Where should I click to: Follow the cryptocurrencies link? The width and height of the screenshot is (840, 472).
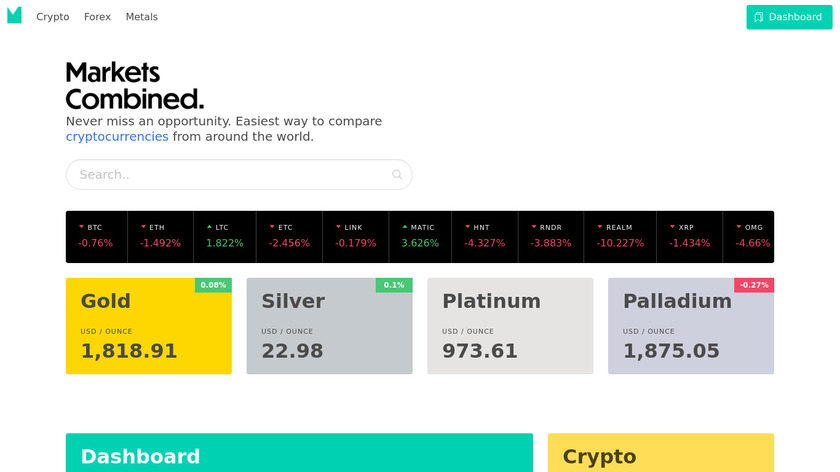click(117, 137)
